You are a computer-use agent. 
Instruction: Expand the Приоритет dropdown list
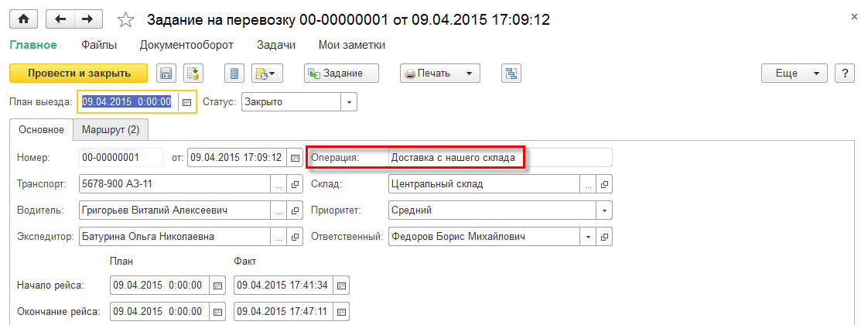[603, 210]
